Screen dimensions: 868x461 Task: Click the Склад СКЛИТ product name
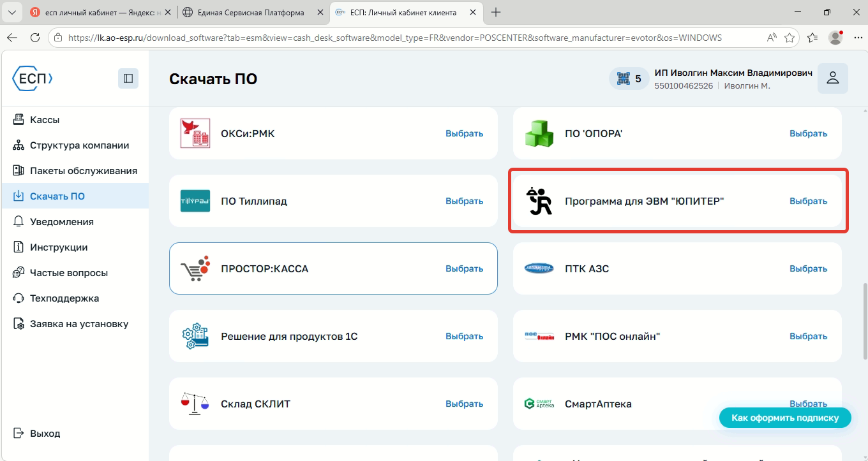pos(256,404)
